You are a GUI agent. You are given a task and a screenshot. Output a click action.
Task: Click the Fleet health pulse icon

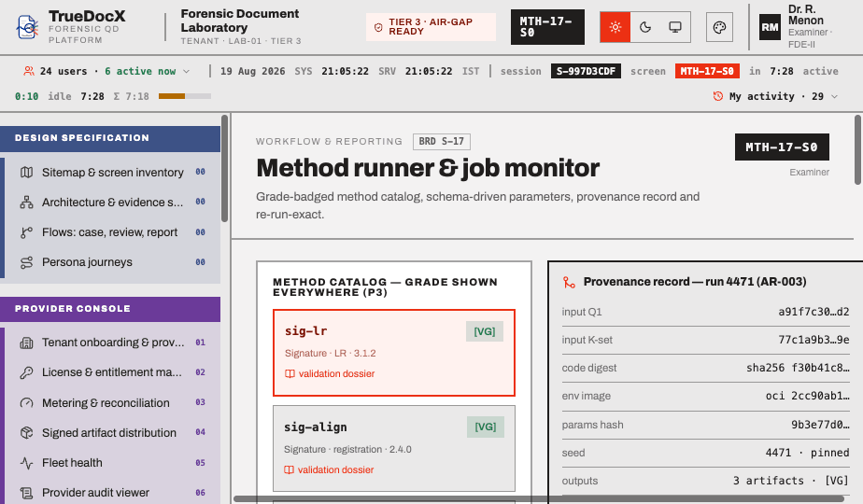point(26,463)
